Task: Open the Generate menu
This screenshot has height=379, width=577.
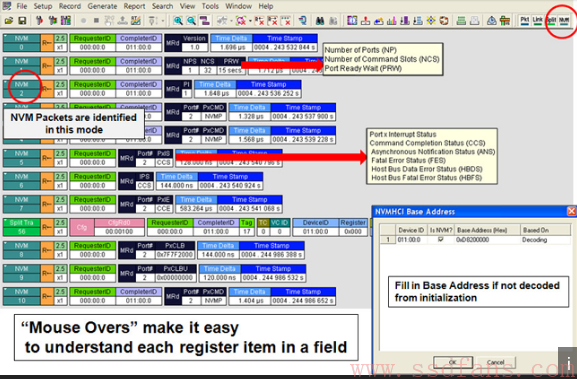Action: pyautogui.click(x=102, y=6)
